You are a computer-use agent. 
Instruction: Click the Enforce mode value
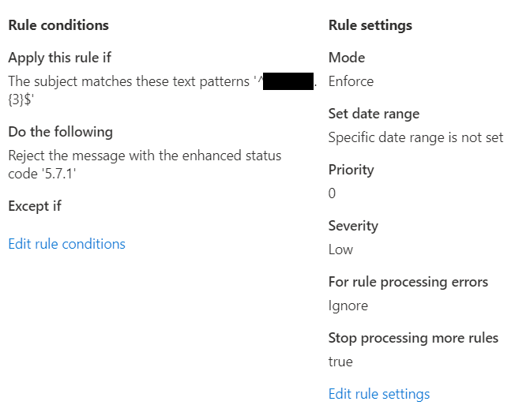(351, 81)
